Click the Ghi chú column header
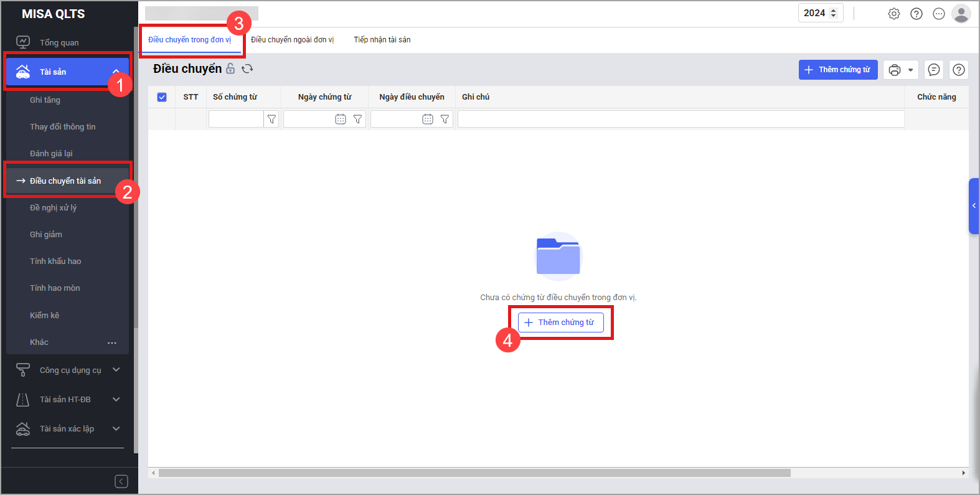The image size is (980, 495). tap(476, 97)
